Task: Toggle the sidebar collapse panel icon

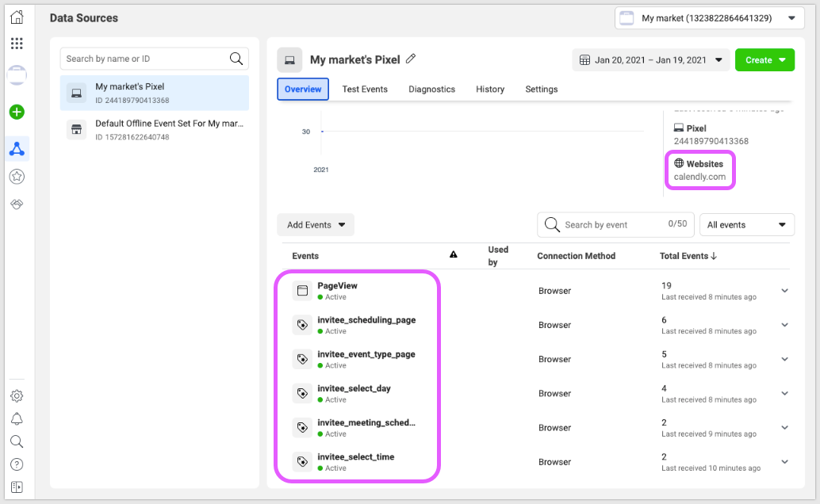Action: point(17,487)
